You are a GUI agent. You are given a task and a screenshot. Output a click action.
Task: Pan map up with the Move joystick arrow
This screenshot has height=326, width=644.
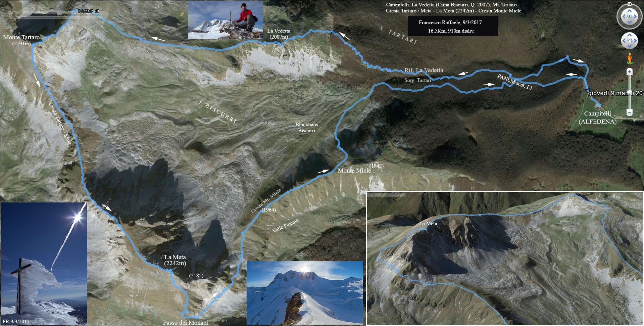pos(630,35)
